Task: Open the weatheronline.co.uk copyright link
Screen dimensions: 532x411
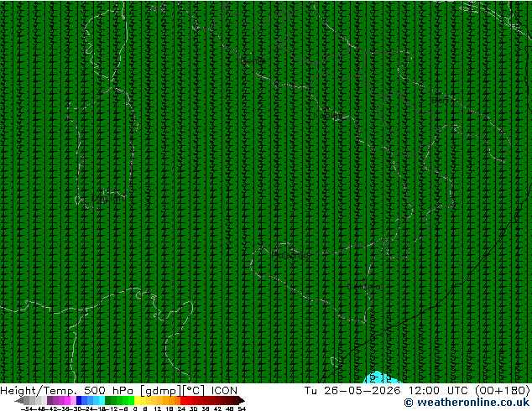Action: click(x=467, y=403)
